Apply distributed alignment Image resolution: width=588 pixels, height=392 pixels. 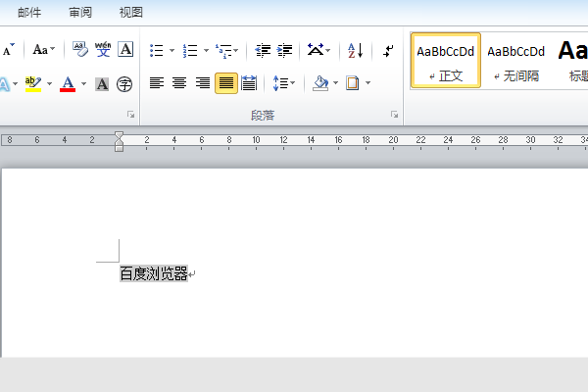249,83
